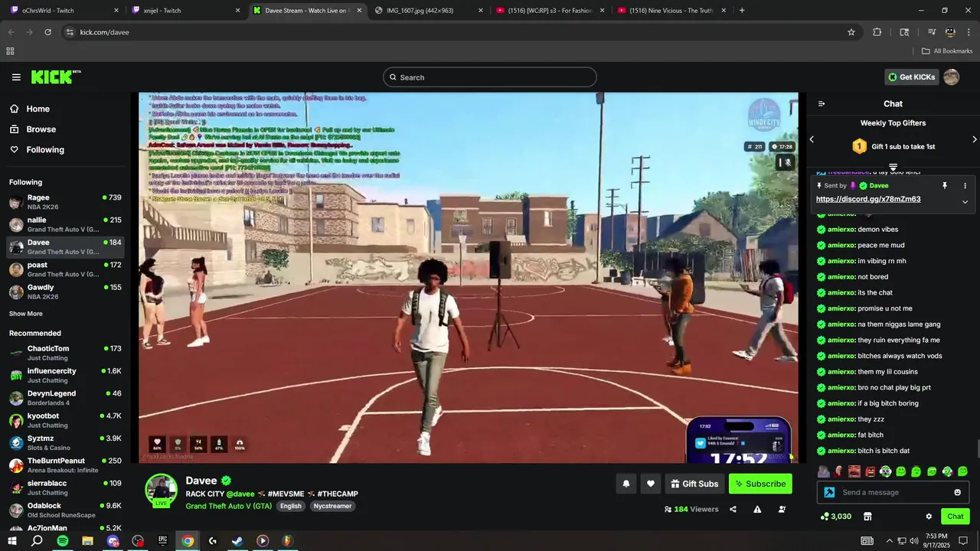Open influencercity recommended channel
Viewport: 980px width, 551px height.
[65, 375]
